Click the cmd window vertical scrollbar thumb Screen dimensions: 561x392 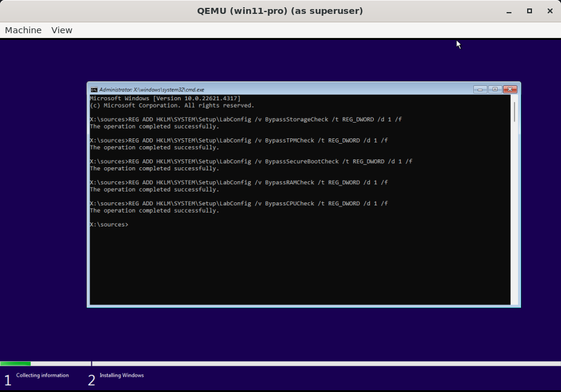click(514, 112)
